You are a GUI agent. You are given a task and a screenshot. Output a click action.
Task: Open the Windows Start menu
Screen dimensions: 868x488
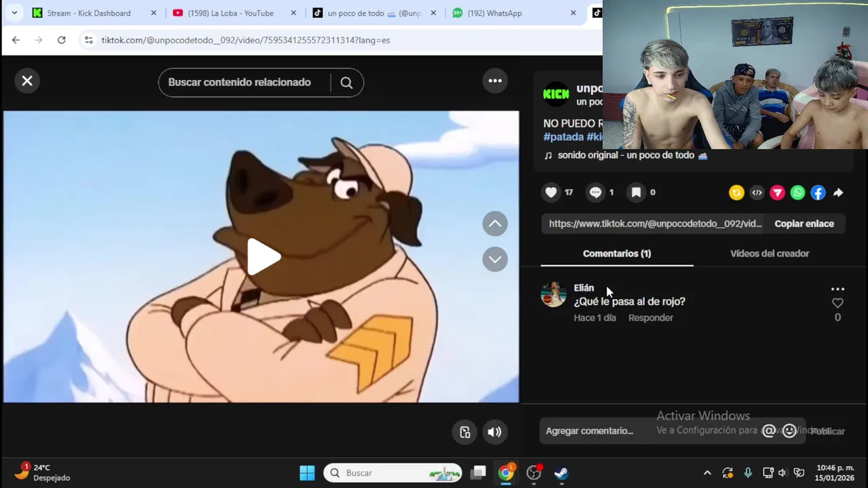pyautogui.click(x=307, y=472)
